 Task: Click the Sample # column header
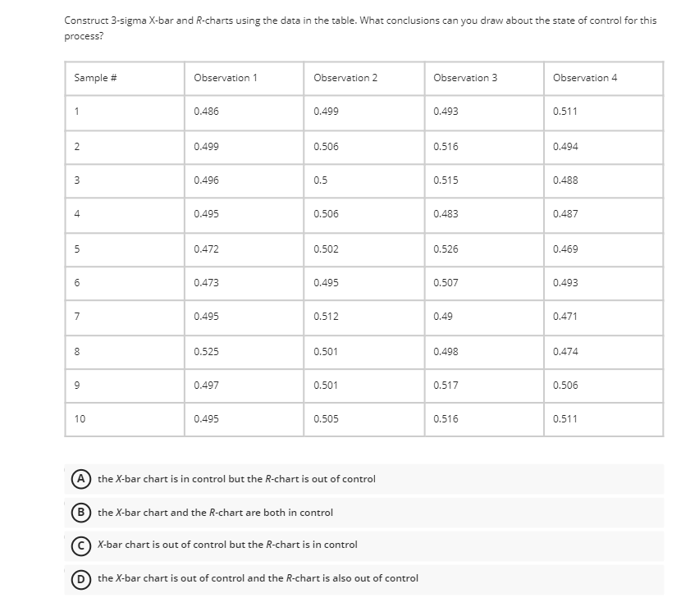pyautogui.click(x=92, y=77)
